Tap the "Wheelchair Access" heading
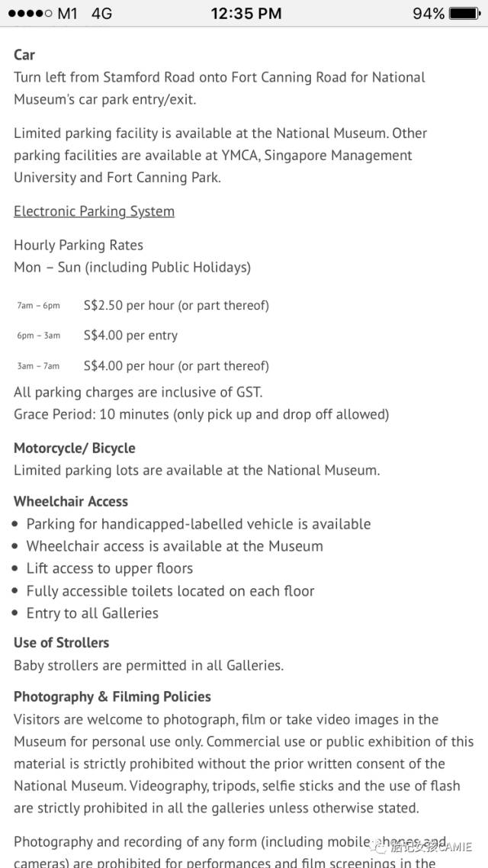 (71, 501)
